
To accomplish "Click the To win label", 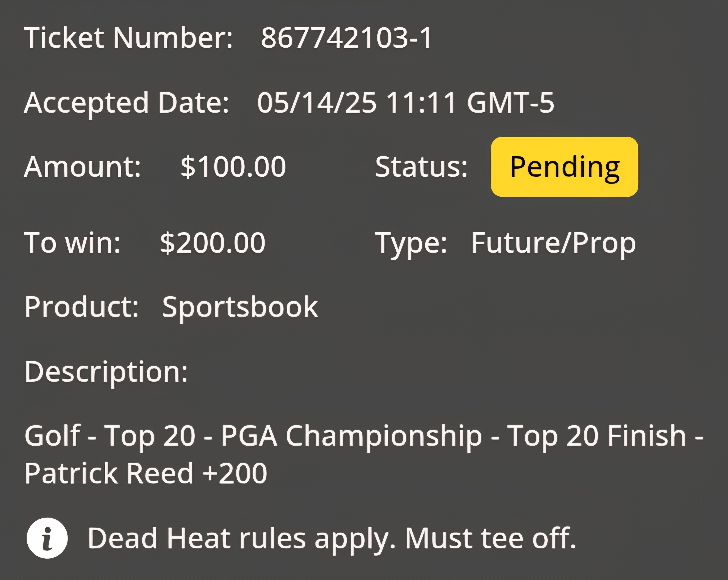I will point(72,243).
